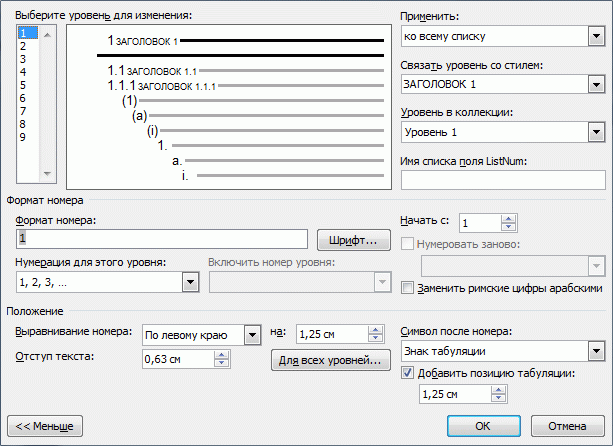The image size is (613, 446).
Task: Open the 'Шрифт...' font dialog button
Action: point(353,240)
